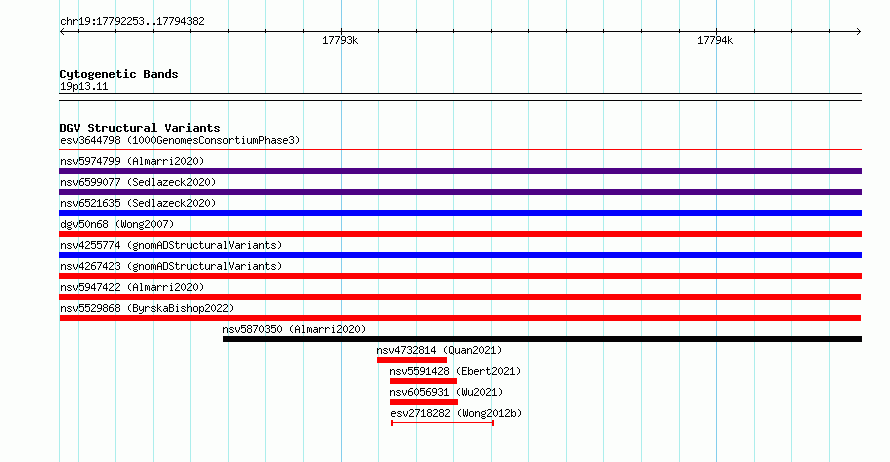Image resolution: width=890 pixels, height=462 pixels.
Task: Click the short red nsv4732814 bar
Action: [412, 360]
